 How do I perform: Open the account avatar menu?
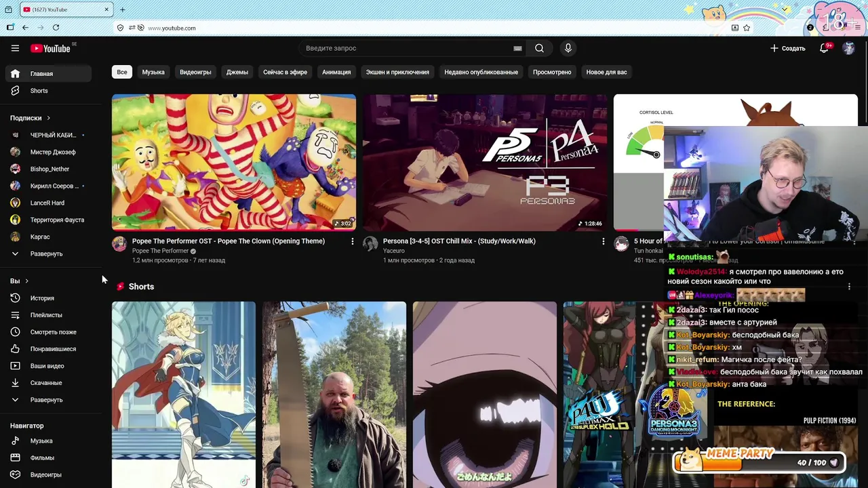(848, 48)
